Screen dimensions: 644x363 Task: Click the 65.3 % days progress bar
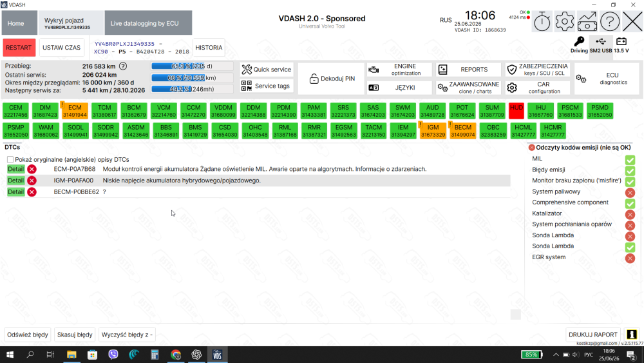tap(192, 66)
